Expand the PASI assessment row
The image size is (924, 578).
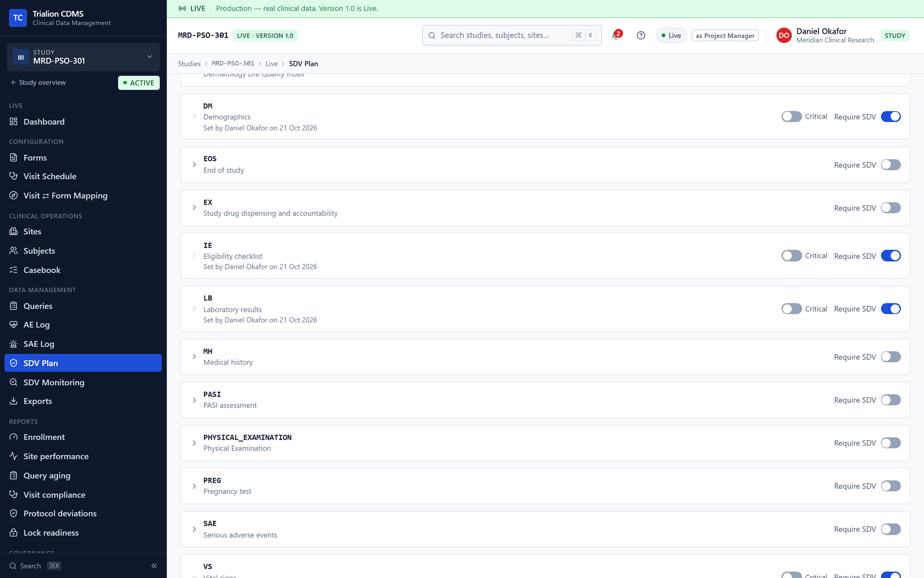(x=194, y=400)
